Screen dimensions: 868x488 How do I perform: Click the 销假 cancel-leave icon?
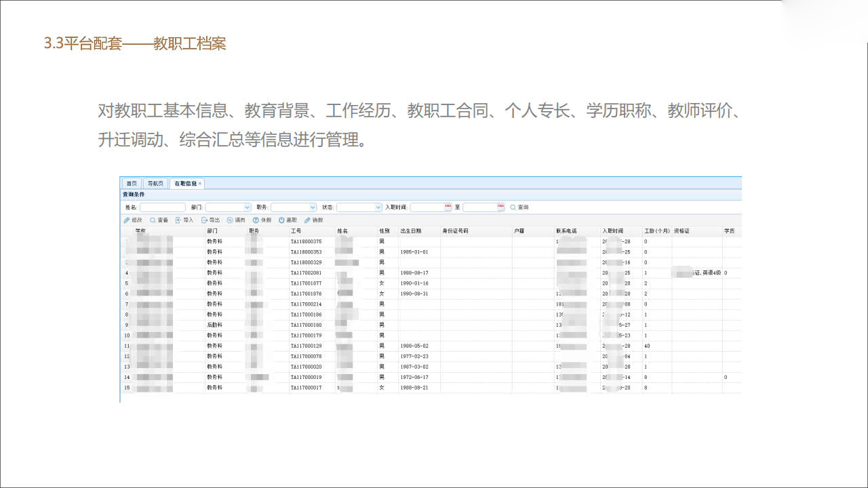(307, 220)
